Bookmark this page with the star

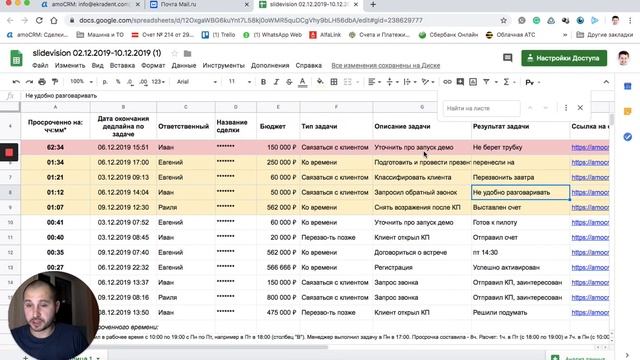503,20
